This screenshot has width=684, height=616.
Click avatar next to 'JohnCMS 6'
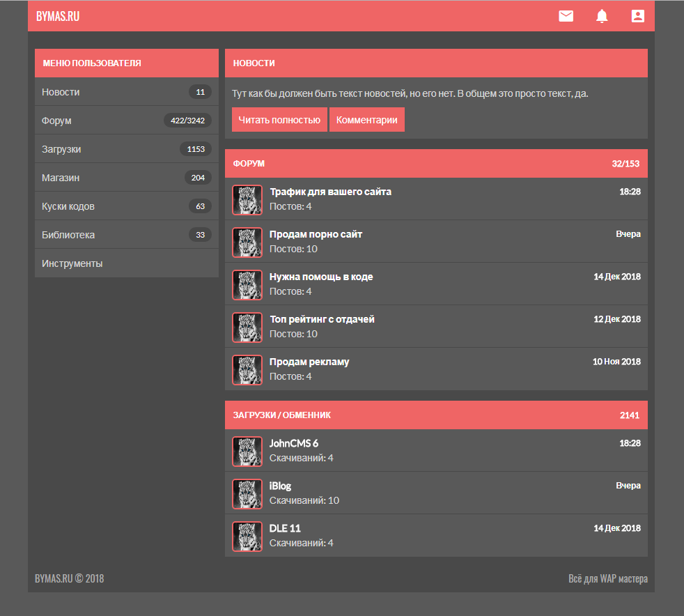(247, 452)
